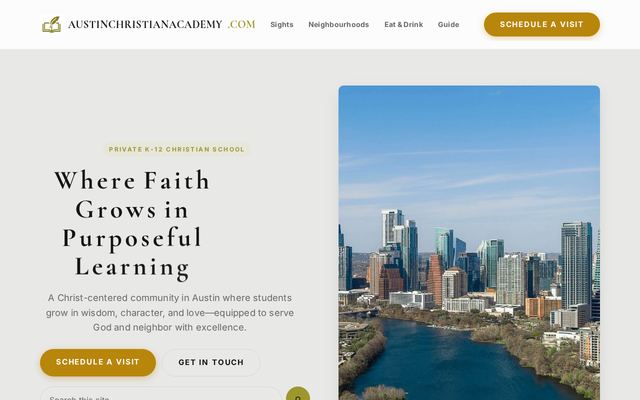This screenshot has height=400, width=640.
Task: Click the Get in Touch button
Action: coord(211,362)
